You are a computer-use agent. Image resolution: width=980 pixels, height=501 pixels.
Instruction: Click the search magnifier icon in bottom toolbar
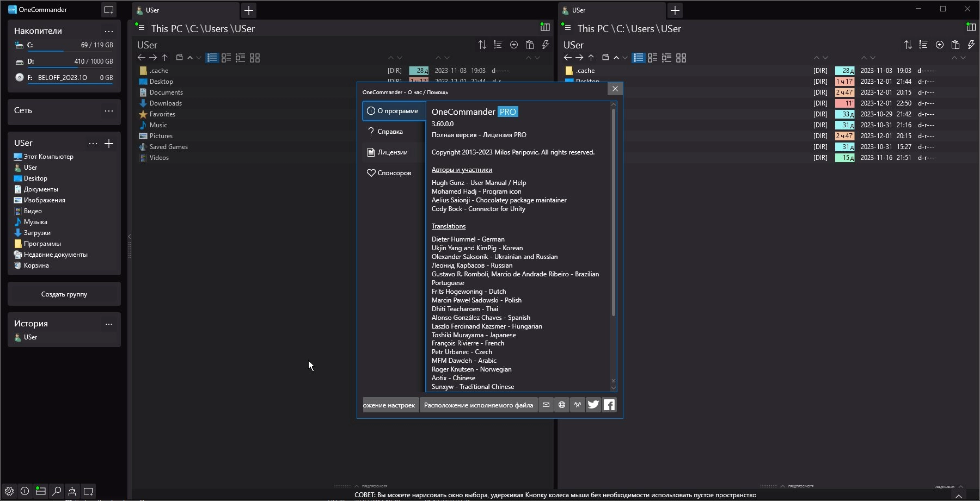[x=57, y=491]
